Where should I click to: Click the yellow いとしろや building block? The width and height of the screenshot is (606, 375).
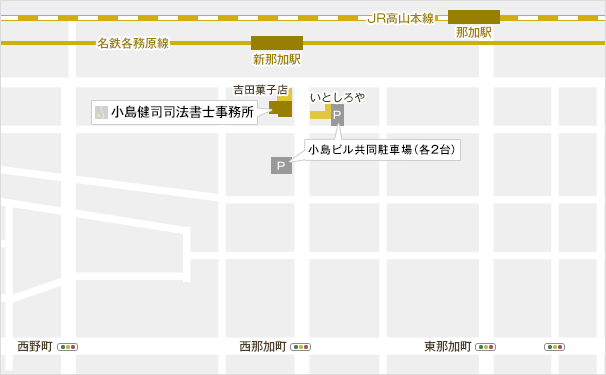(320, 113)
